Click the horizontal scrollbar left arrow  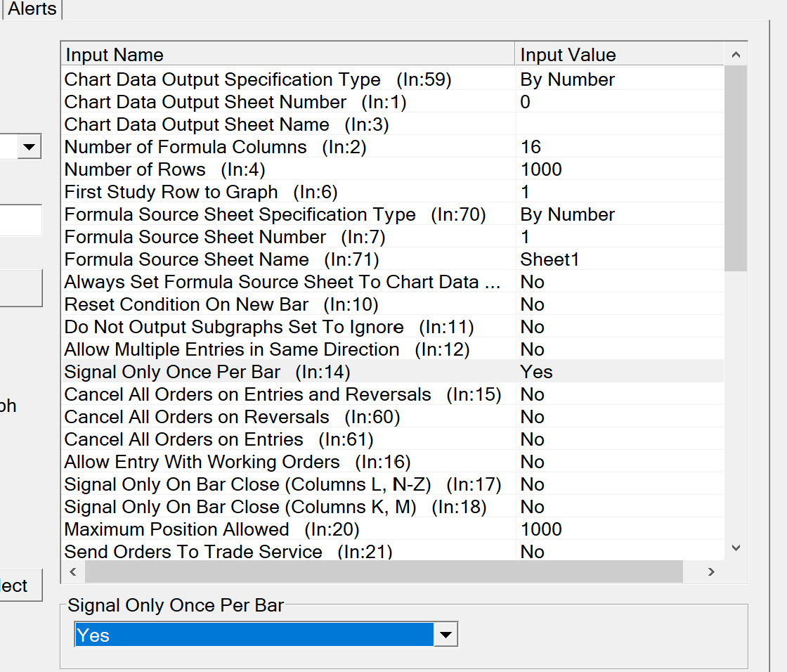click(72, 572)
